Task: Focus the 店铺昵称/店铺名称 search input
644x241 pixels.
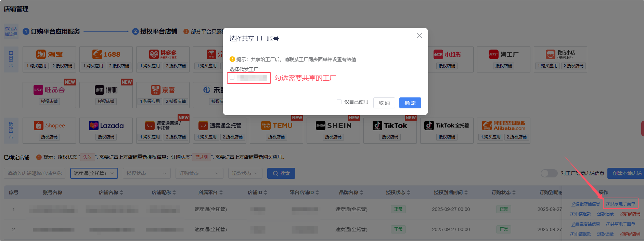Action: coord(35,173)
